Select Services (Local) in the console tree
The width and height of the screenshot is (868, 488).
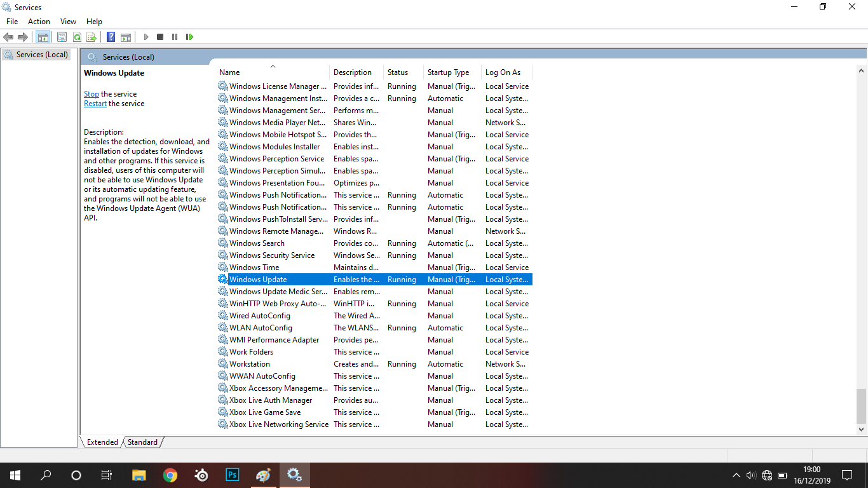click(36, 55)
